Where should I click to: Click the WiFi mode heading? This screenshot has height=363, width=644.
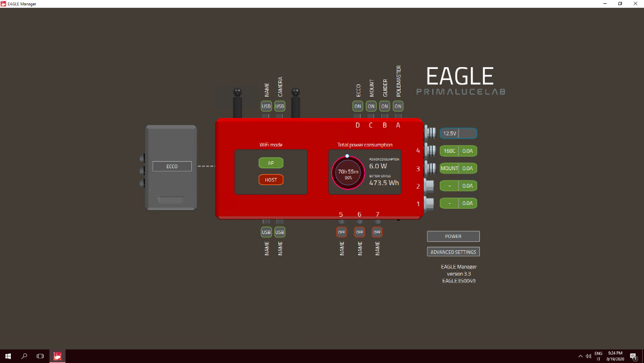pos(270,144)
